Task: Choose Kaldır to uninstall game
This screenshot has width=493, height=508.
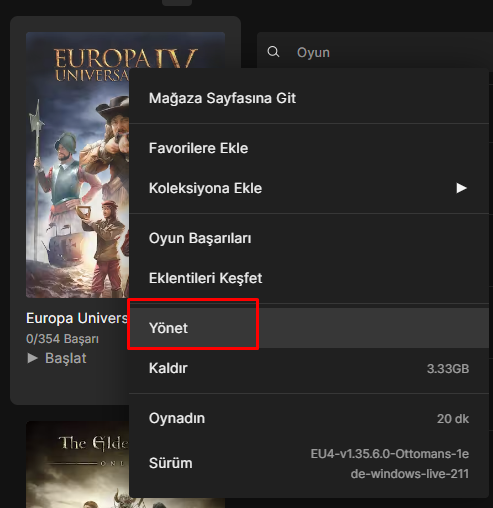Action: [x=309, y=368]
